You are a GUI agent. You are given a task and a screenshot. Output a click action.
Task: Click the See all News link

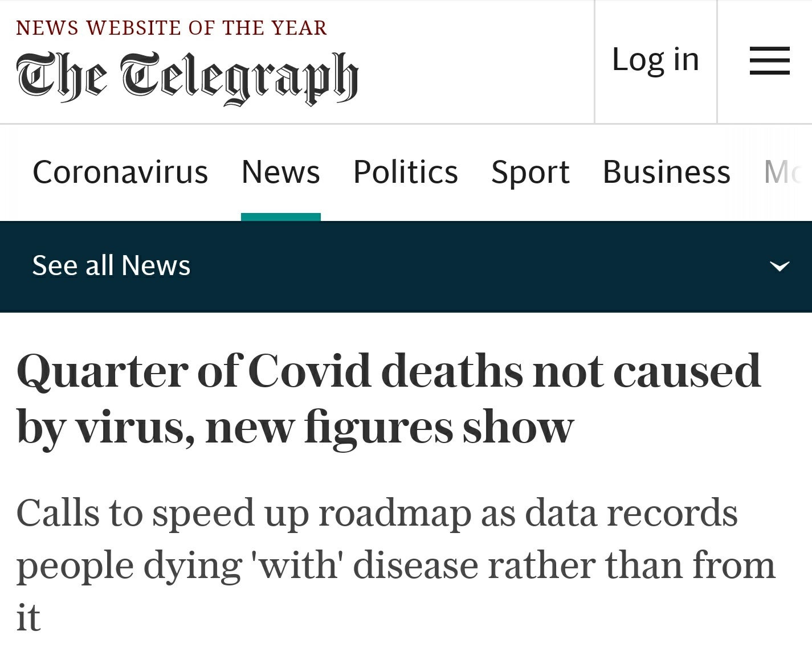(111, 265)
